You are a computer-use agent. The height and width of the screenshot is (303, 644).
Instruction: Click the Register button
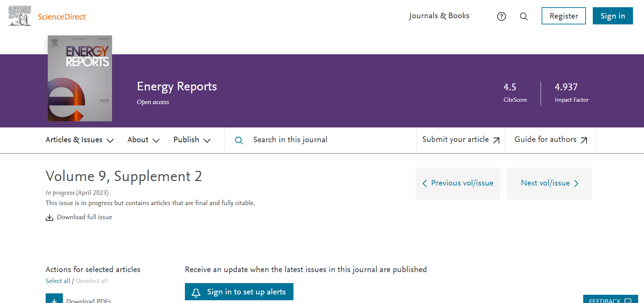(564, 16)
